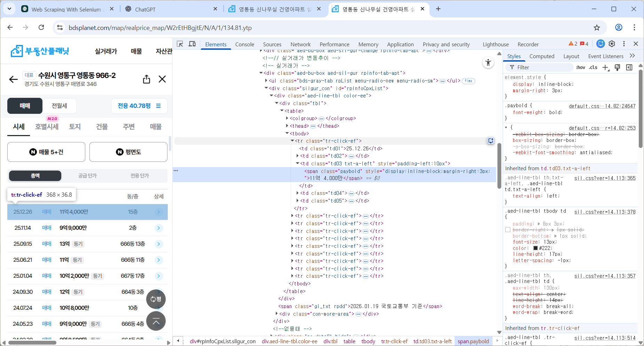Open the Chrome profile icon
644x346 pixels.
[619, 27]
